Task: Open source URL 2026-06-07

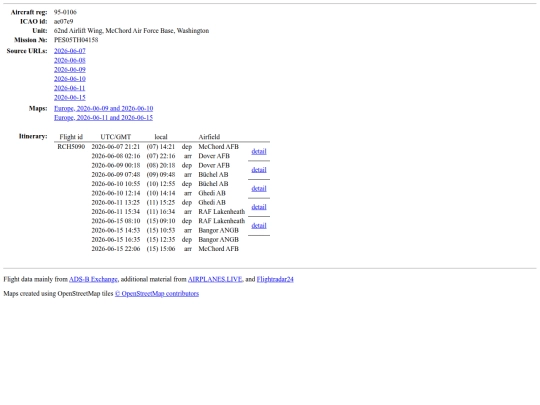Action: [70, 51]
